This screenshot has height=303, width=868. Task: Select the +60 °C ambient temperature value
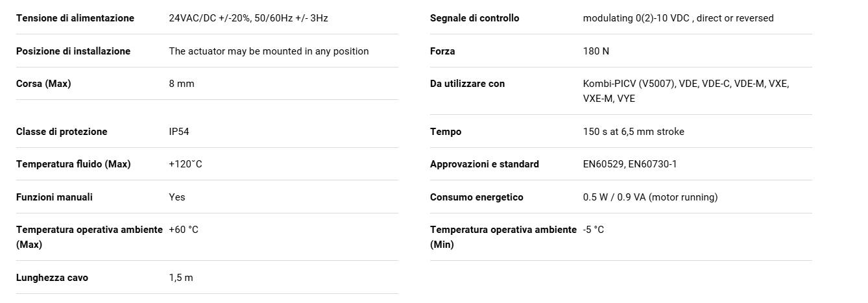click(184, 230)
